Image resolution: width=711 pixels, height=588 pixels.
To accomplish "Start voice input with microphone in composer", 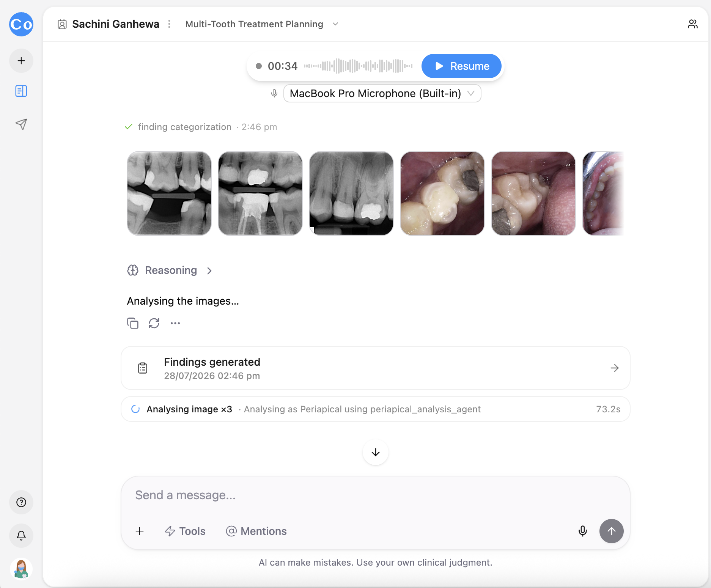I will click(x=583, y=531).
